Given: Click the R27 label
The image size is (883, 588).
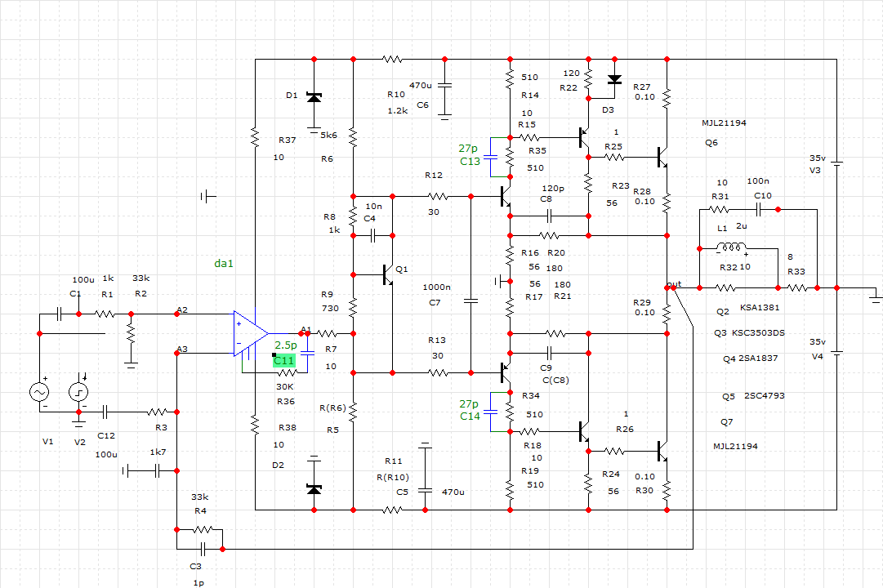Looking at the screenshot, I should [641, 87].
